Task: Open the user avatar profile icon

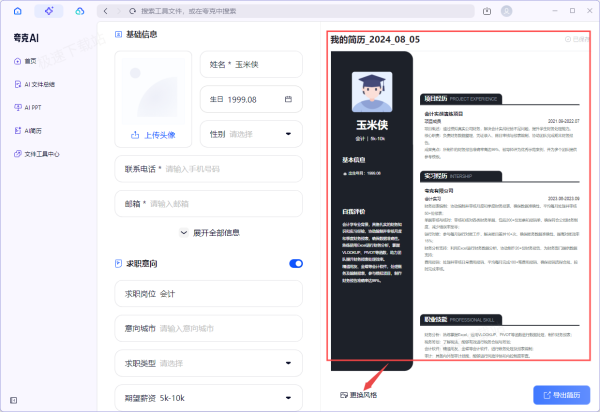Action: tap(507, 11)
